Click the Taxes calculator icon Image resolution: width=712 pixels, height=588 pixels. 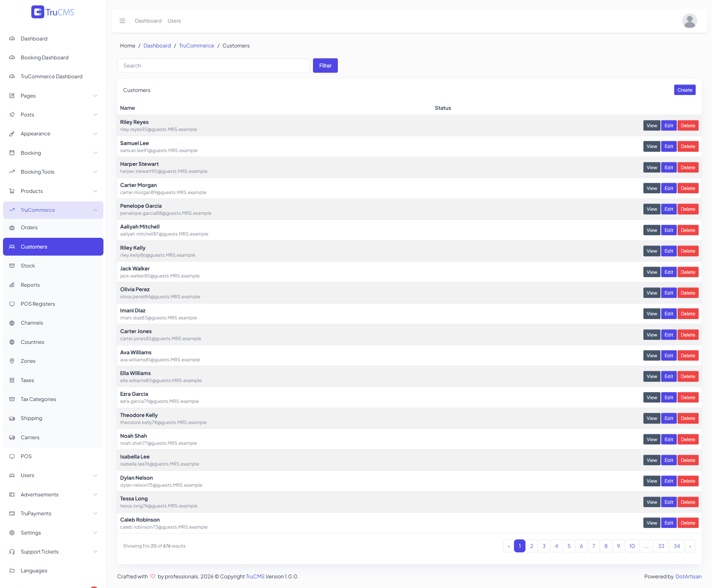(x=12, y=380)
